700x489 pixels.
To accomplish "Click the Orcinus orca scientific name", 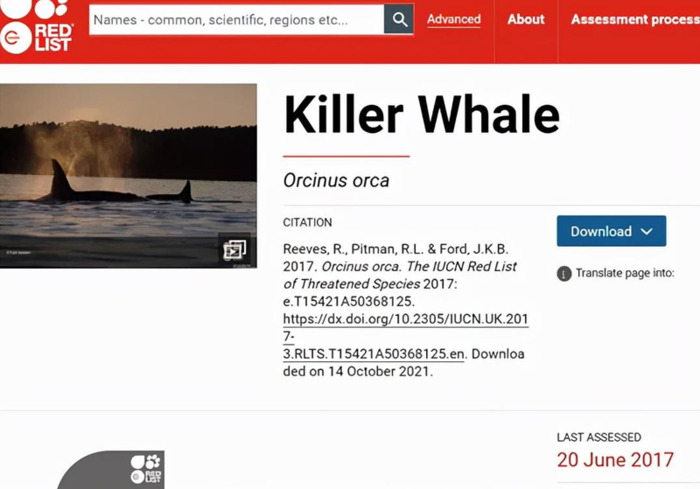I will click(x=336, y=180).
